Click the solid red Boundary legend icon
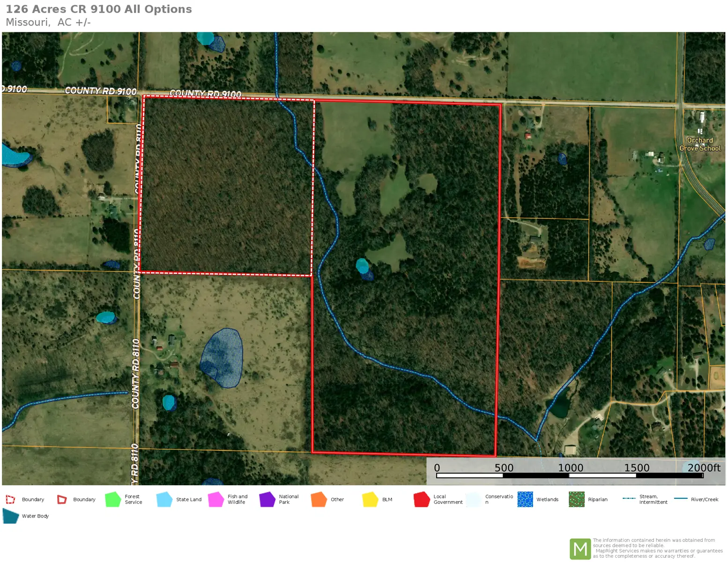Screen dimensions: 728x562 point(62,499)
